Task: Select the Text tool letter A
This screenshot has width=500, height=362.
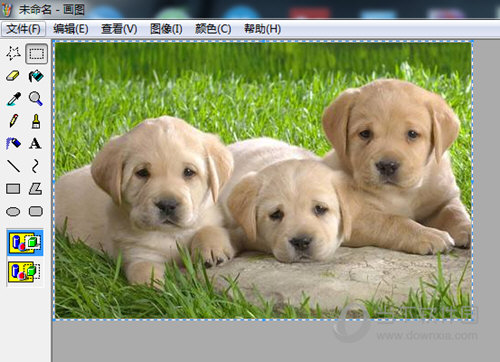Action: (35, 144)
